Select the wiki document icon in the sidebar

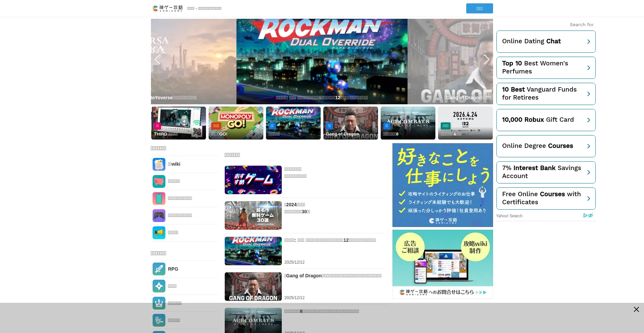[x=159, y=164]
